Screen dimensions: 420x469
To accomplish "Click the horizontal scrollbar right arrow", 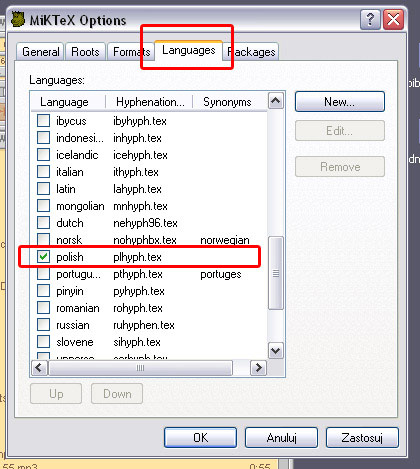I will coord(258,368).
